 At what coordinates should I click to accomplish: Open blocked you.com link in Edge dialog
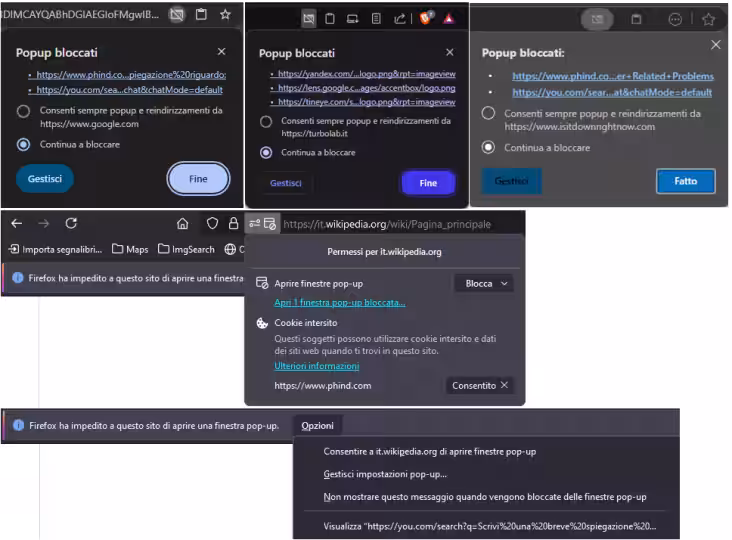(612, 92)
